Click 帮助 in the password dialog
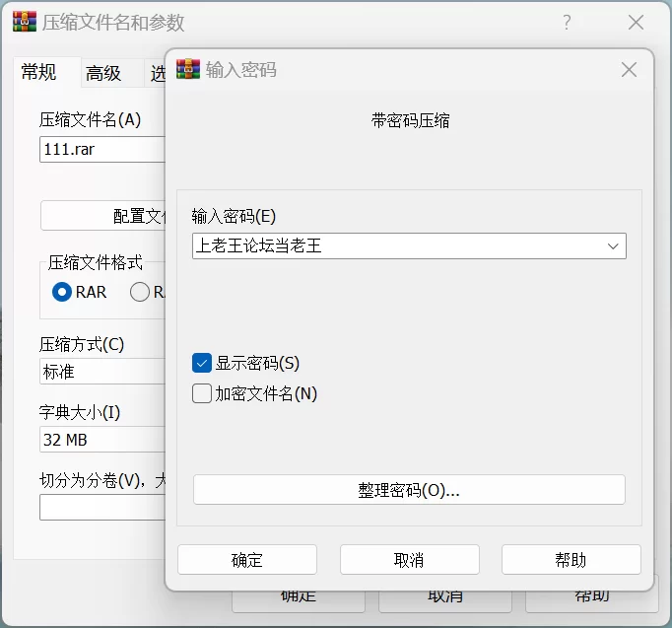The image size is (672, 628). point(571,560)
